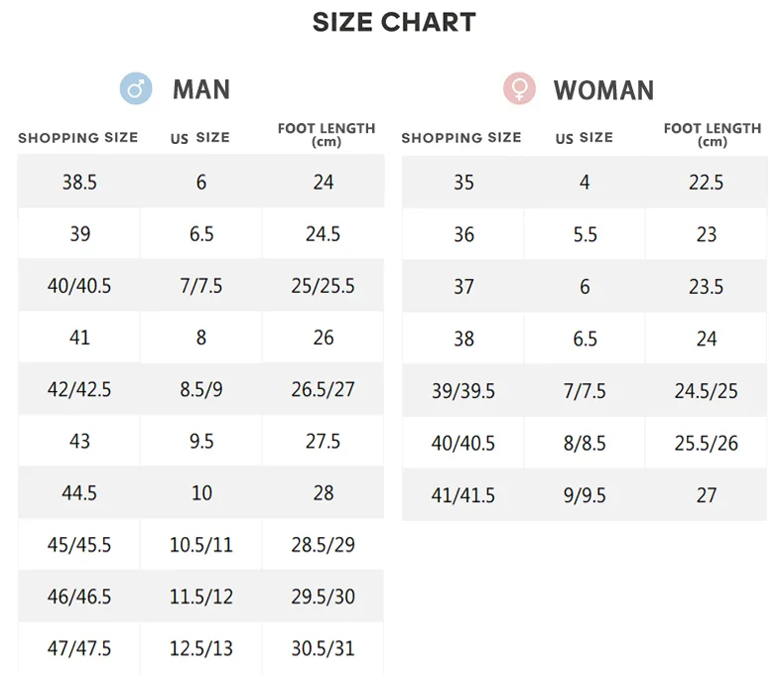The height and width of the screenshot is (674, 784).
Task: Select the WOMAN section heading
Action: pyautogui.click(x=603, y=90)
